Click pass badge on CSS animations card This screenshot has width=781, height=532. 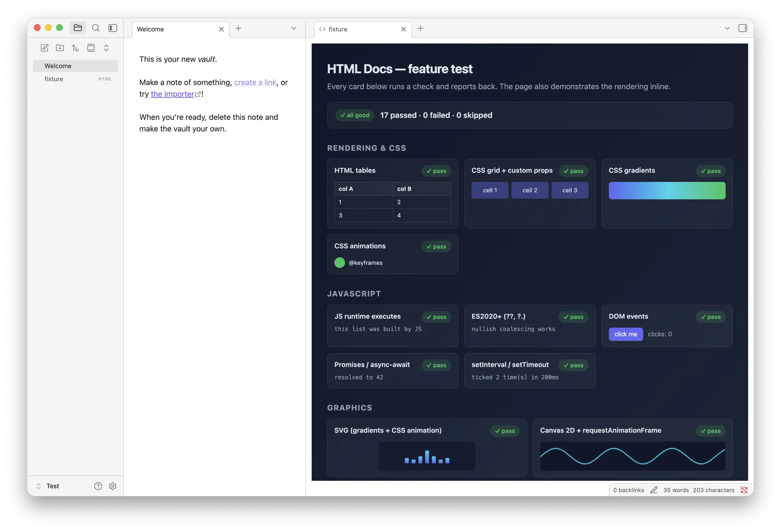[x=436, y=247]
